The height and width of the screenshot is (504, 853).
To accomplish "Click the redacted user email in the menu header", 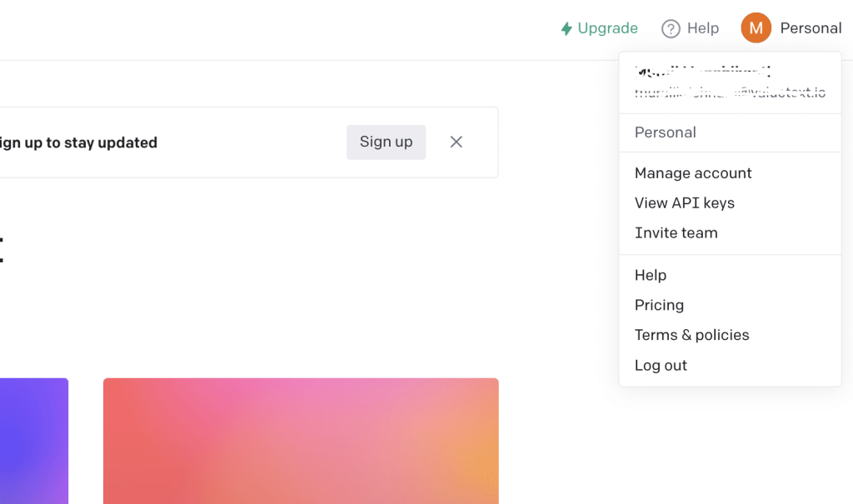I will 730,92.
